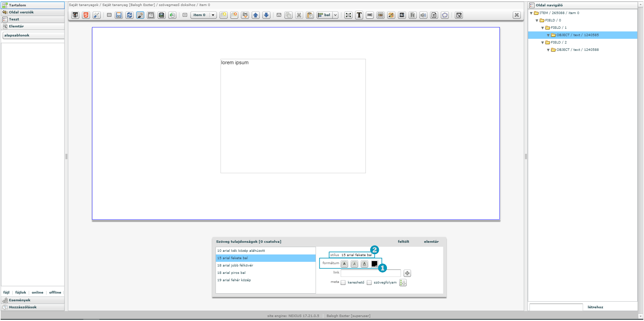The height and width of the screenshot is (321, 644).
Task: Toggle the szövegfolyam checkbox
Action: (369, 283)
